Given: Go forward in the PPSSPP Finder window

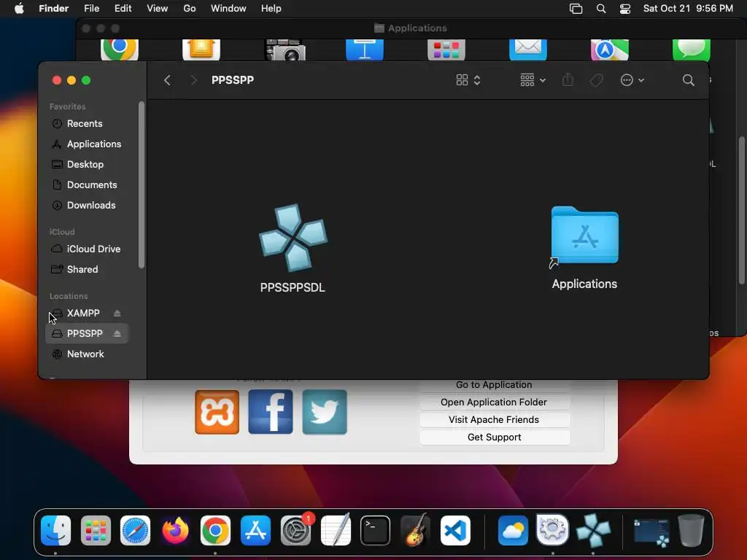Looking at the screenshot, I should (193, 80).
